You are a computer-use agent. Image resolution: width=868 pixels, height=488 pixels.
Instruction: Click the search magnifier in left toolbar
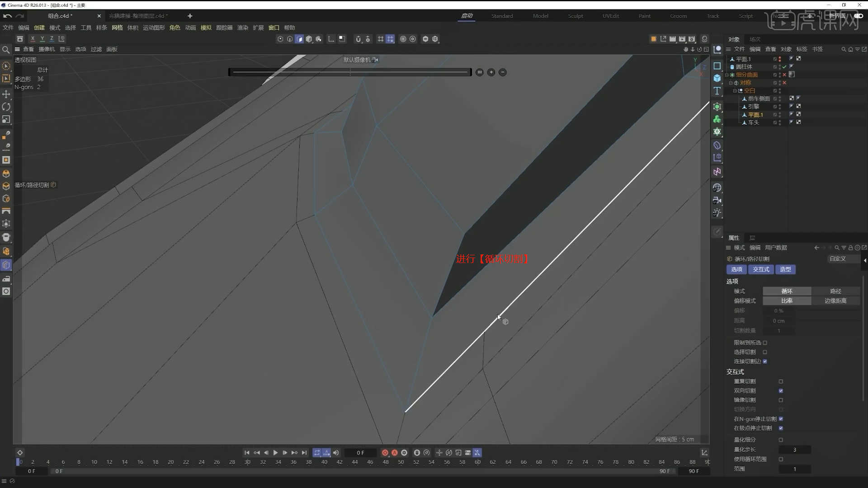(6, 50)
